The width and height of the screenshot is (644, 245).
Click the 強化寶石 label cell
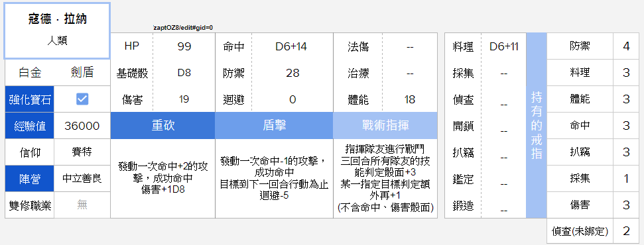tap(30, 99)
